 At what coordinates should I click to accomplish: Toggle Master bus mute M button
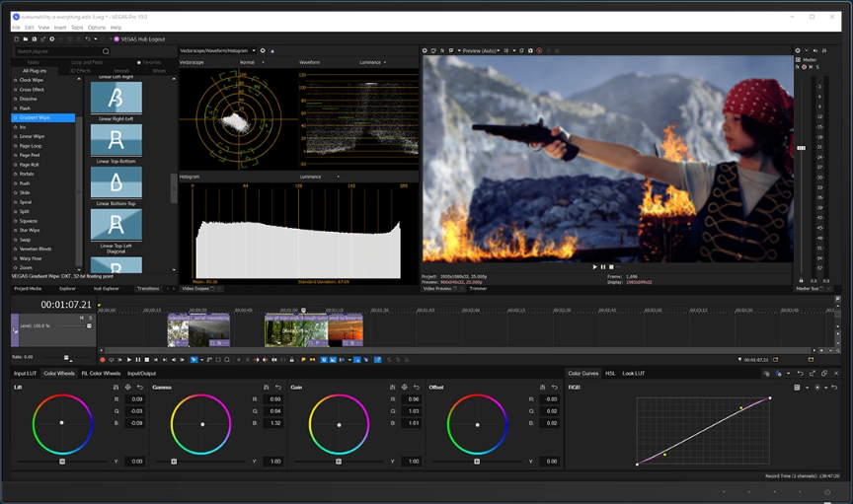811,67
